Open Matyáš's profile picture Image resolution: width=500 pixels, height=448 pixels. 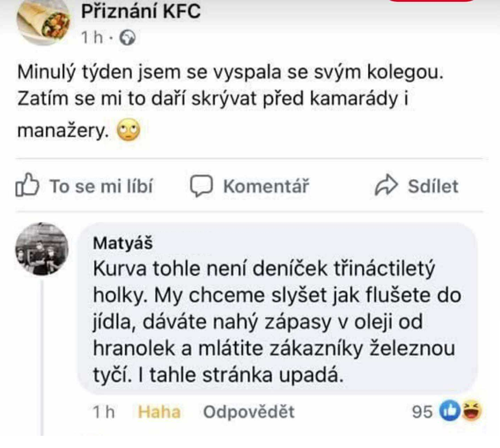pyautogui.click(x=42, y=249)
